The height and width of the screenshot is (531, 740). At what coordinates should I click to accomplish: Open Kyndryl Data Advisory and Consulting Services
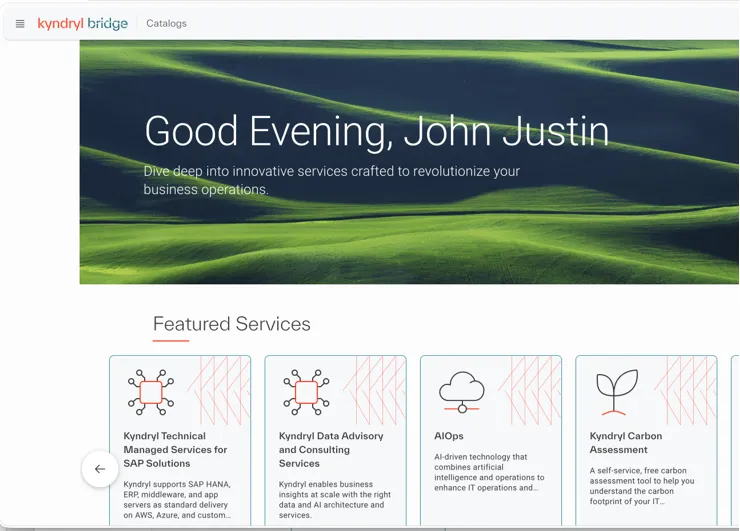331,450
